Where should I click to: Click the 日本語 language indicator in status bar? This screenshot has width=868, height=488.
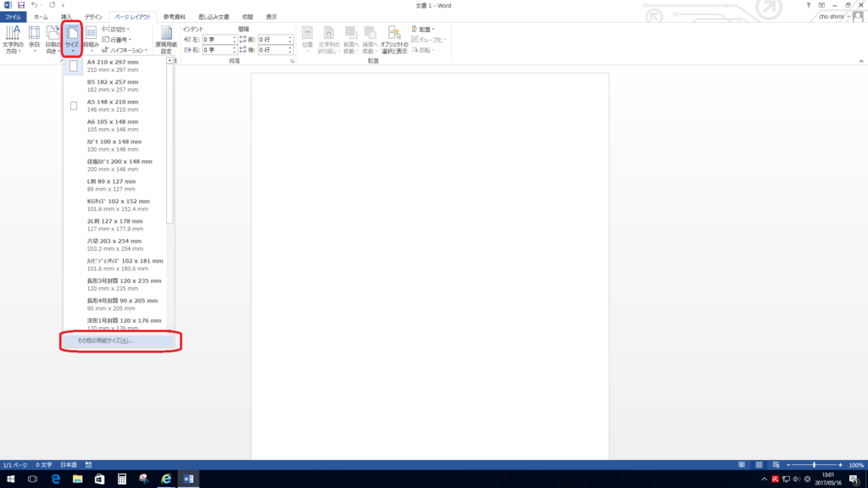[x=69, y=465]
